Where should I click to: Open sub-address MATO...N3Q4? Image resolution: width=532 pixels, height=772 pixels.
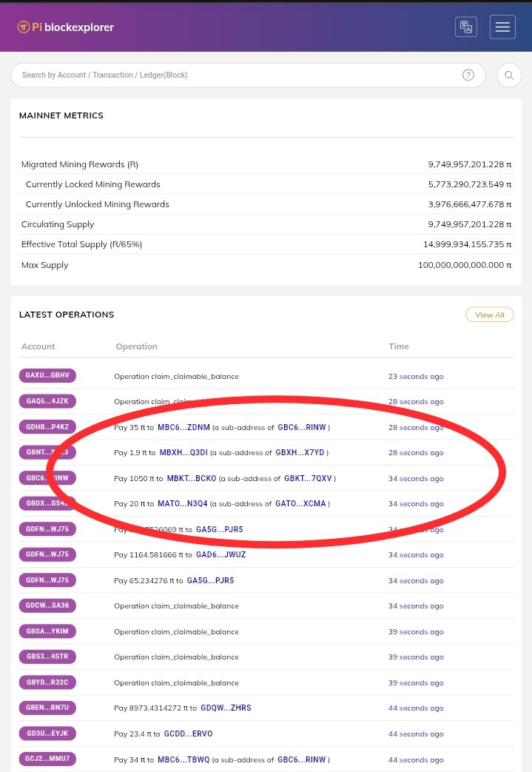183,503
